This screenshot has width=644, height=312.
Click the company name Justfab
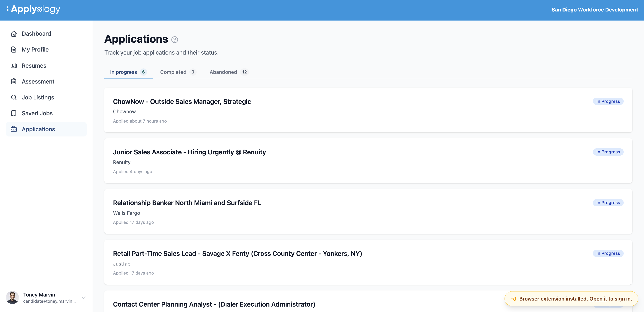(122, 264)
